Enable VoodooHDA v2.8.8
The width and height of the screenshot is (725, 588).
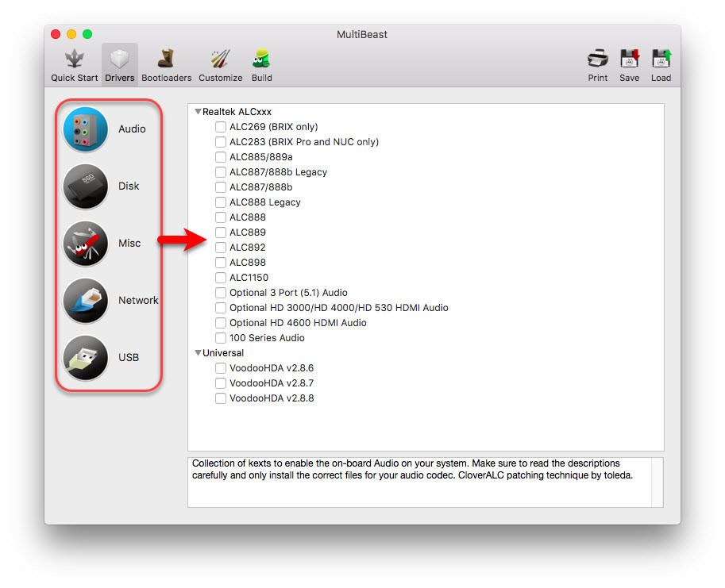[221, 398]
